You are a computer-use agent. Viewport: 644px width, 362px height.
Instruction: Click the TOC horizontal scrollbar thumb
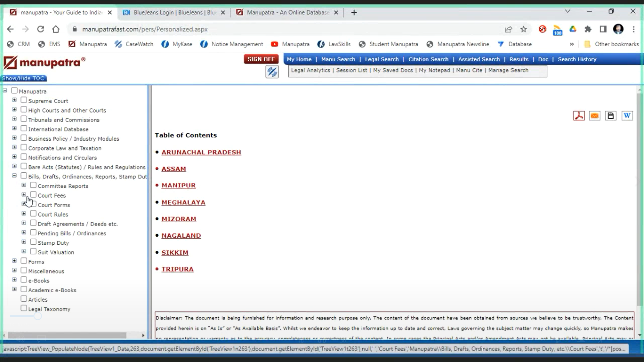click(x=67, y=335)
